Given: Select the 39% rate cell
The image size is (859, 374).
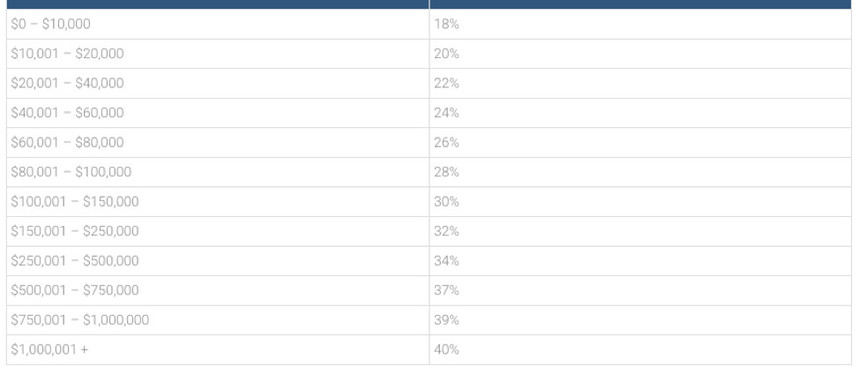Looking at the screenshot, I should tap(640, 320).
